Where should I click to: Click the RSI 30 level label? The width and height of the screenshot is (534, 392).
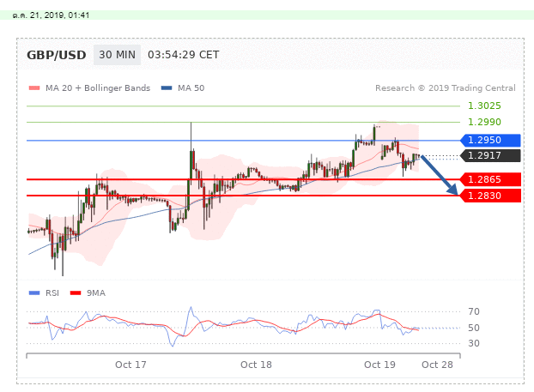474,343
